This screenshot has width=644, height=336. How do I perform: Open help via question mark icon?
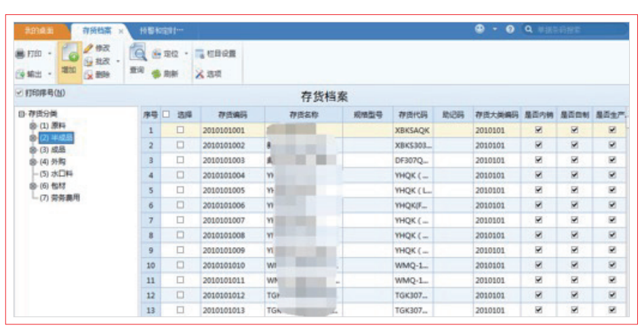510,31
